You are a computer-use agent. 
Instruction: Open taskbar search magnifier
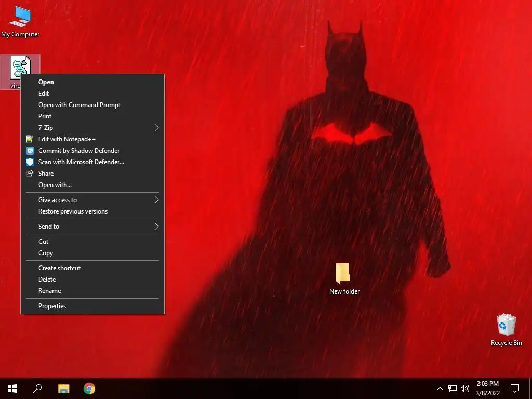click(37, 389)
